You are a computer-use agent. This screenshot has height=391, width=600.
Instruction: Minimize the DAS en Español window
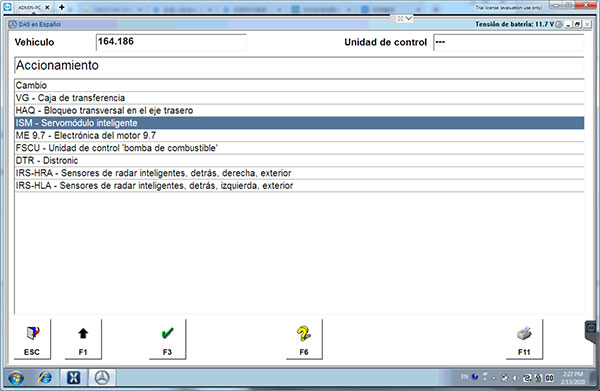tap(569, 24)
